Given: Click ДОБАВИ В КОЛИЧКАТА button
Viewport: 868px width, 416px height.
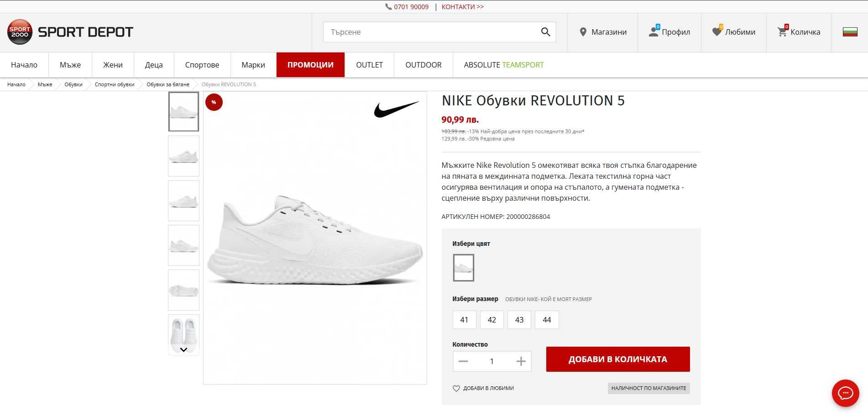Looking at the screenshot, I should click(x=618, y=359).
